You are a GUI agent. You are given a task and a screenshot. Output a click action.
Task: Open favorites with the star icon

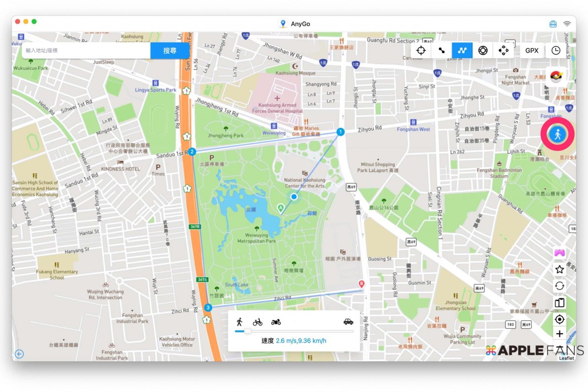[559, 270]
